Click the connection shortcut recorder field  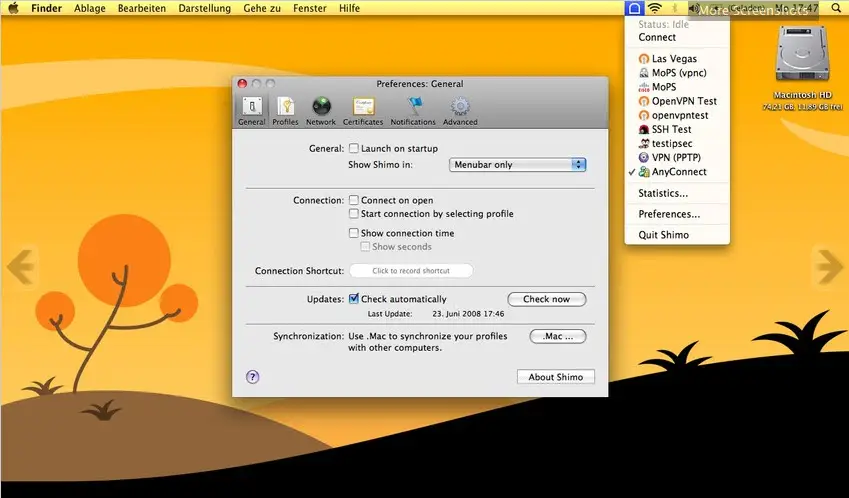coord(411,270)
